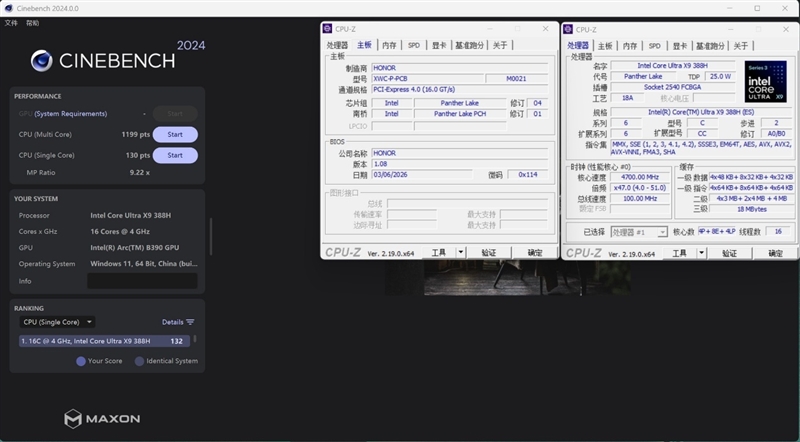Click the Your Score legend dot
Screen dimensions: 800x442
81,361
